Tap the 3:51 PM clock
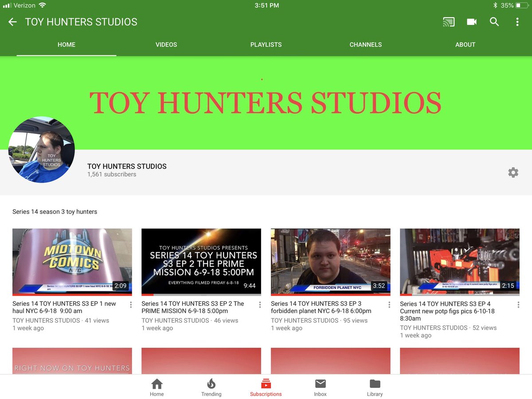The image size is (532, 399). (267, 5)
